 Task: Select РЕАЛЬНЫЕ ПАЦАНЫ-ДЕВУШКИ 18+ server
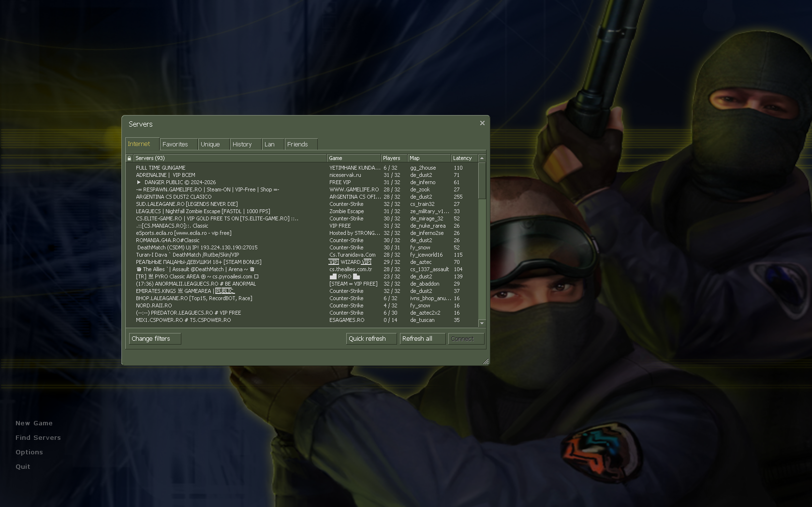[x=302, y=262]
